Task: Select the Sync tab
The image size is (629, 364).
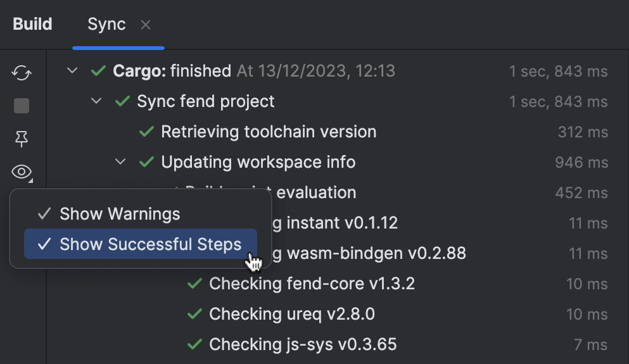Action: pos(106,25)
